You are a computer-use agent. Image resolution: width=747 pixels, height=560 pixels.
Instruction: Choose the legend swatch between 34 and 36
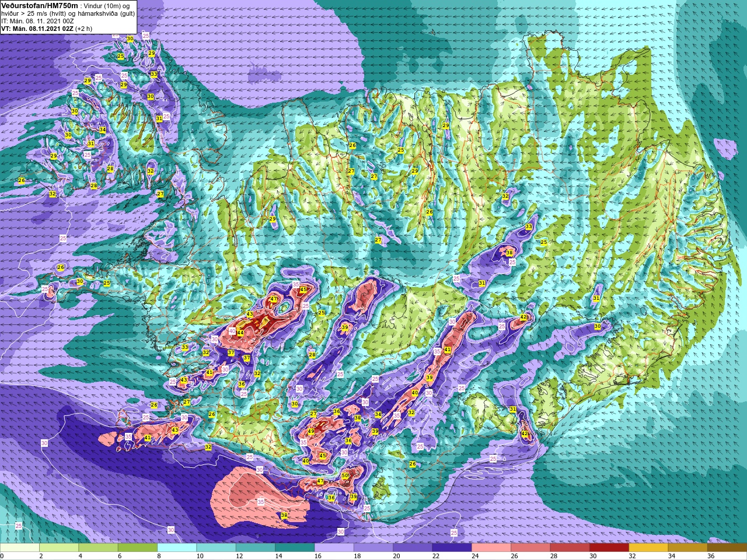(687, 548)
